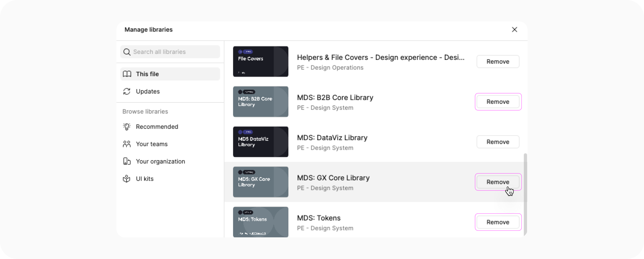Click the search magnifier icon
This screenshot has height=259, width=644.
tap(127, 52)
